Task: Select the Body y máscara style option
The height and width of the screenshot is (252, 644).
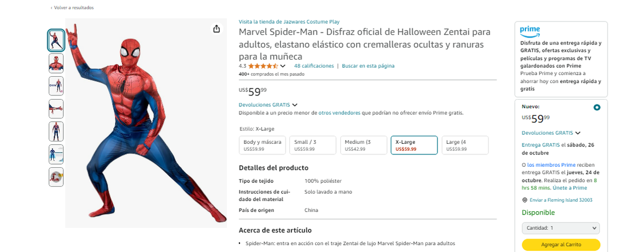Action: click(262, 145)
